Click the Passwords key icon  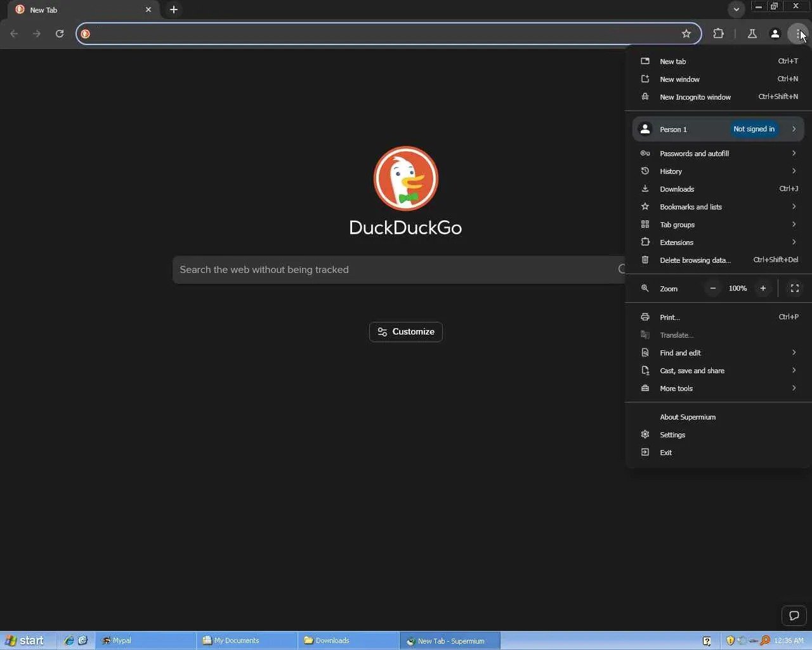pos(645,154)
